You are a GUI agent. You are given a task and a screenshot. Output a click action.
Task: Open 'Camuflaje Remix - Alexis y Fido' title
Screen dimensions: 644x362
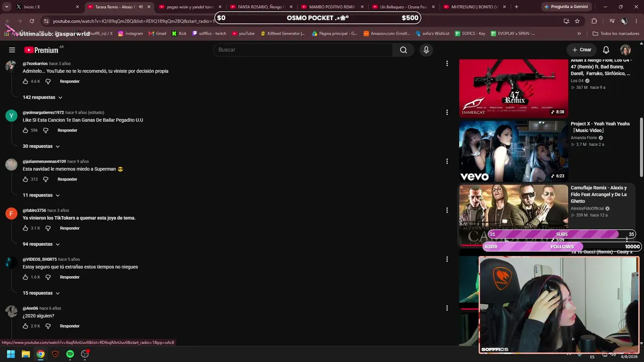(599, 195)
